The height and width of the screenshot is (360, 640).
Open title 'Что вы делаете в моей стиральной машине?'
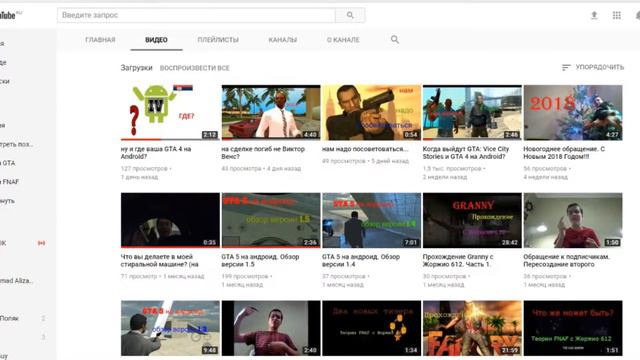click(160, 260)
